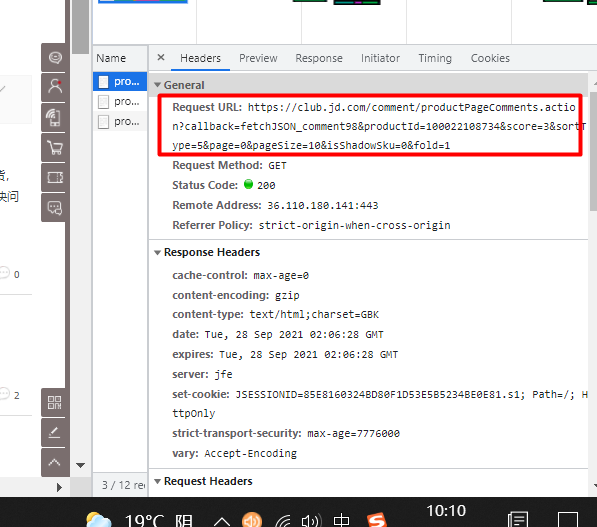Click the vary Accept-Encoding header
This screenshot has width=597, height=527.
[235, 454]
